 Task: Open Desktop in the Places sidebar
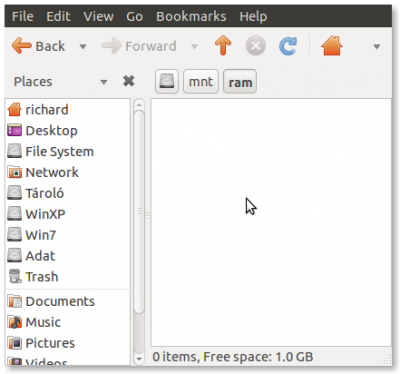point(68,131)
